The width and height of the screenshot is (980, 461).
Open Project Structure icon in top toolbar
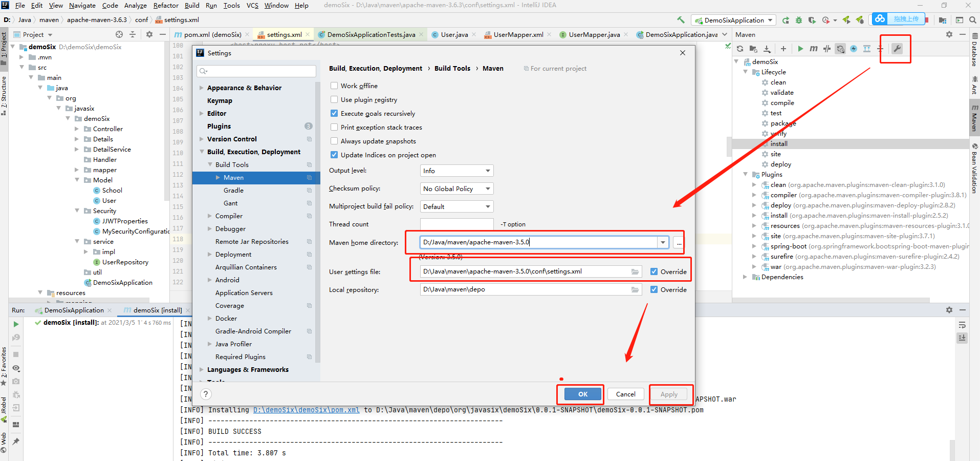click(943, 20)
